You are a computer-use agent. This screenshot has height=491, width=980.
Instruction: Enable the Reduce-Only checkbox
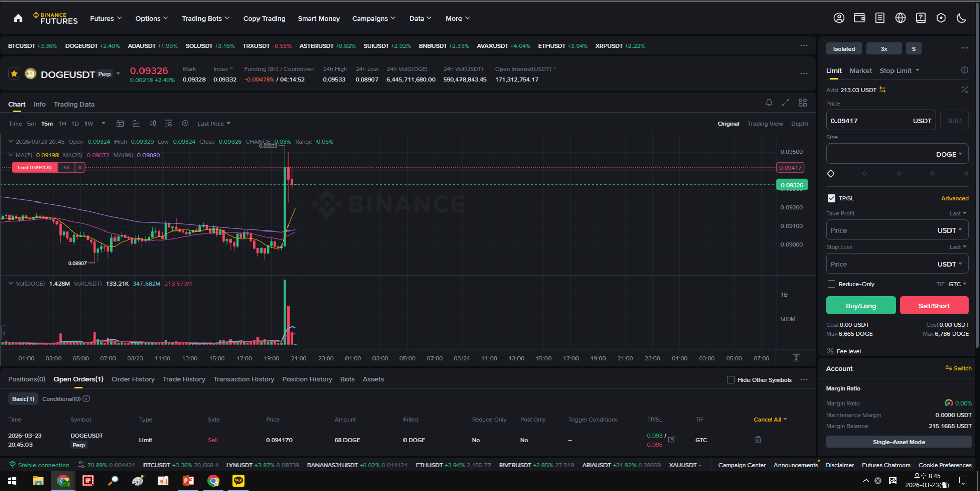(831, 284)
